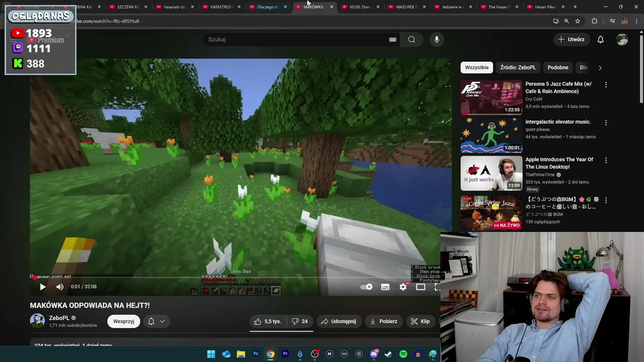Image resolution: width=644 pixels, height=362 pixels.
Task: Bookmark this page with star icon
Action: tap(578, 21)
